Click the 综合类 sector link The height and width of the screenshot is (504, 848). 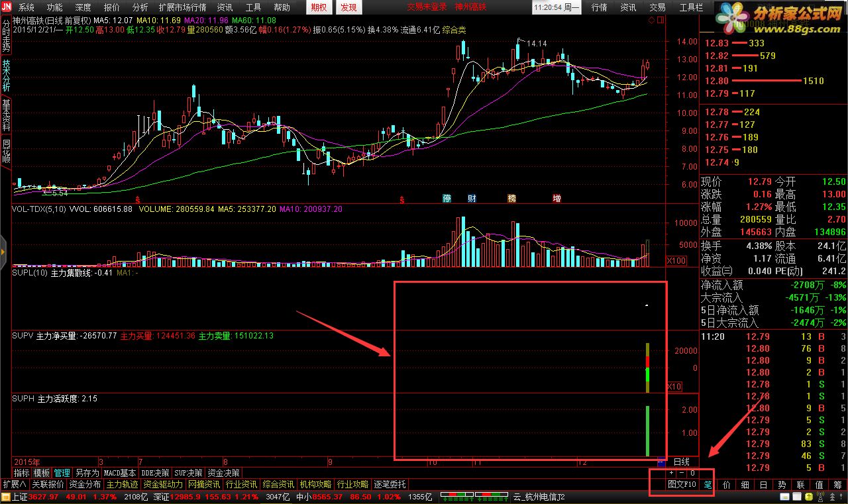[454, 30]
